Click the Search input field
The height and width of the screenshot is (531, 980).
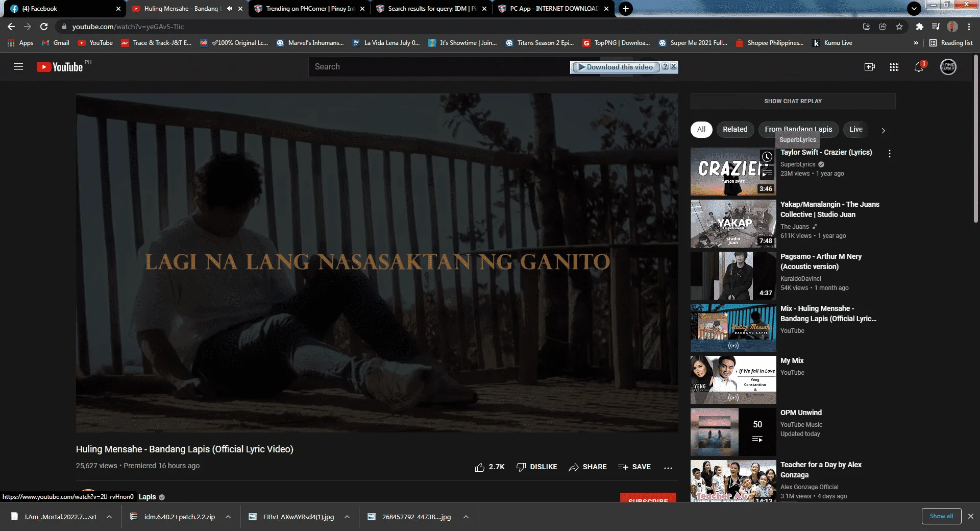pos(439,67)
